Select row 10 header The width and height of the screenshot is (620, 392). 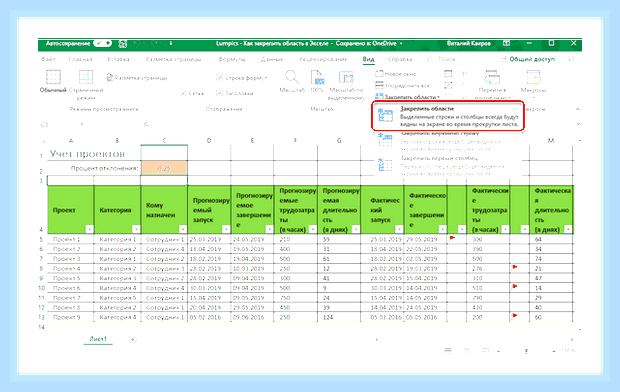coord(42,288)
